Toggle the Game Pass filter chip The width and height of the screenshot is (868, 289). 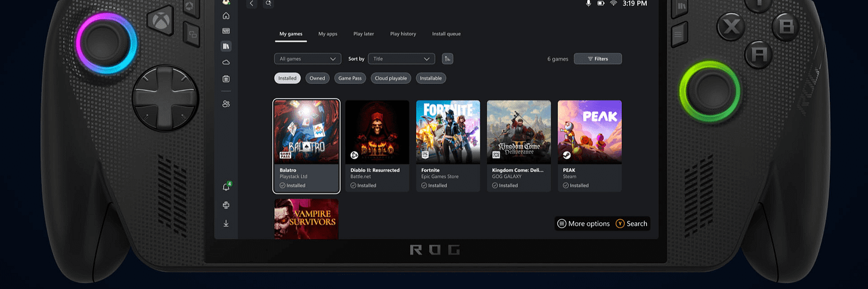click(x=350, y=78)
